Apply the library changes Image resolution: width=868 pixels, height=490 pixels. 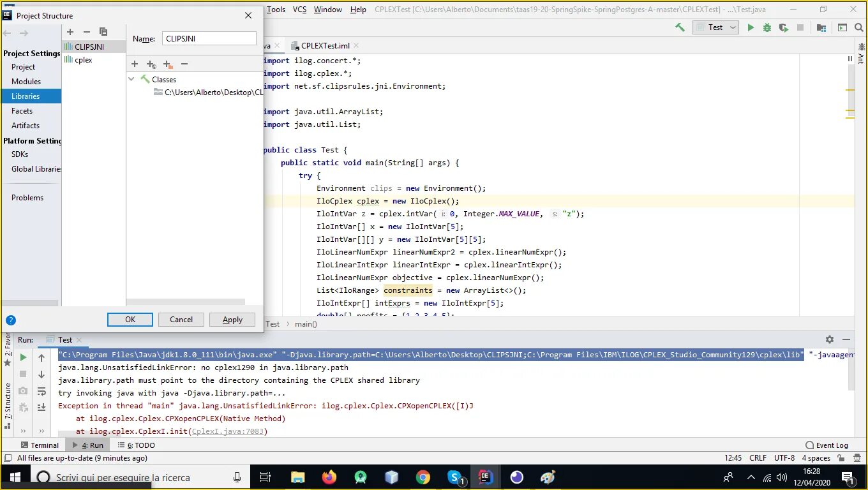click(x=232, y=320)
